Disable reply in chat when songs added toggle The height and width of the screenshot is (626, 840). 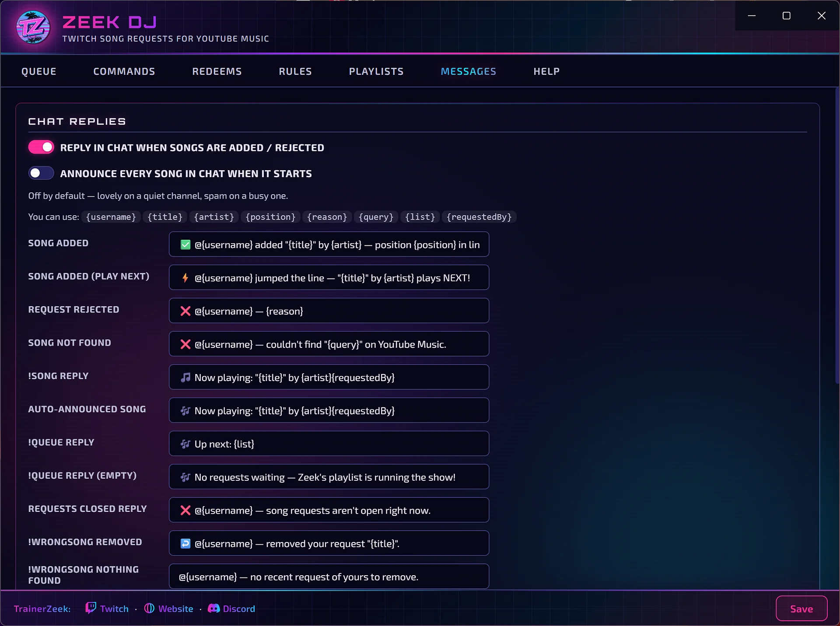[x=41, y=147]
